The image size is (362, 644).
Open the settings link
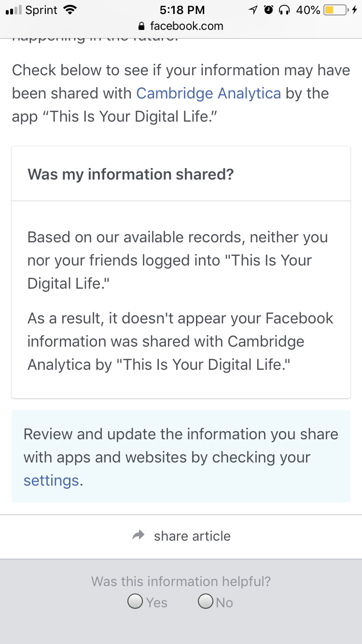coord(51,480)
